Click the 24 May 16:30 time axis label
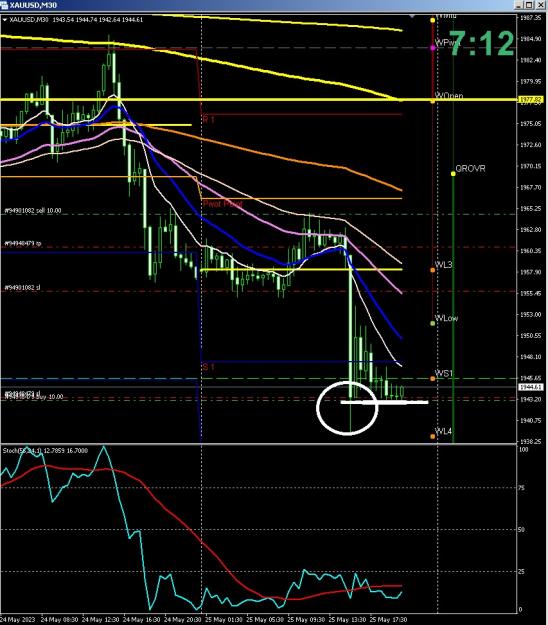The height and width of the screenshot is (625, 548). pos(141,620)
